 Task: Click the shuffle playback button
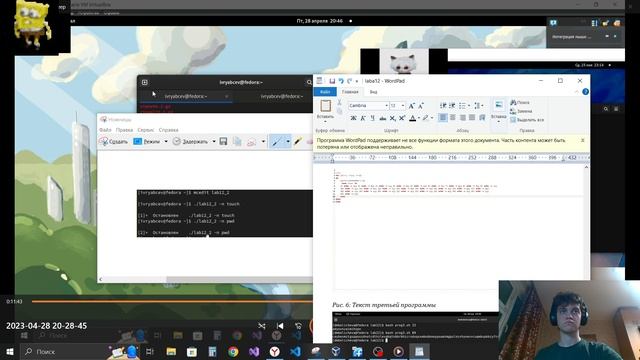pyautogui.click(x=262, y=326)
